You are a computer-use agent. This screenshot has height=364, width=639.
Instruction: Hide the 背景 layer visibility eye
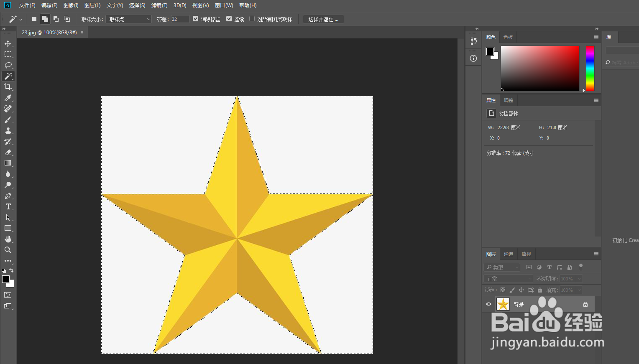(488, 304)
